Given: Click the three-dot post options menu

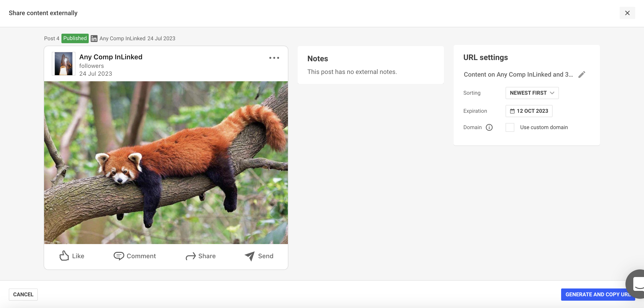Looking at the screenshot, I should (274, 58).
